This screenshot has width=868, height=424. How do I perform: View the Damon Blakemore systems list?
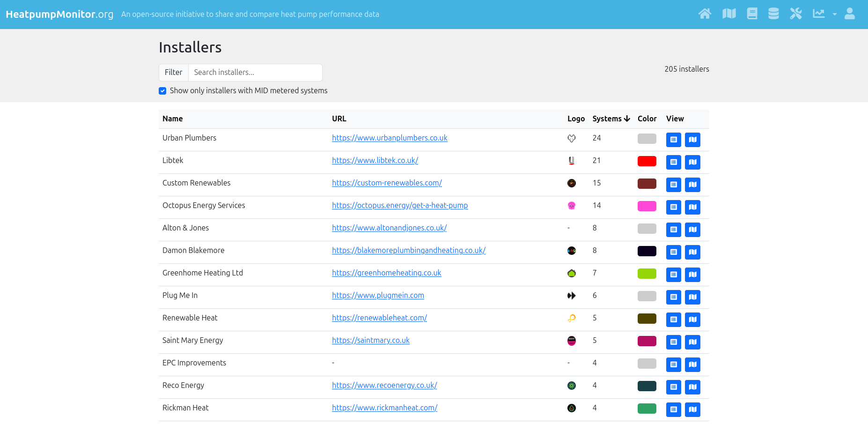pos(674,252)
